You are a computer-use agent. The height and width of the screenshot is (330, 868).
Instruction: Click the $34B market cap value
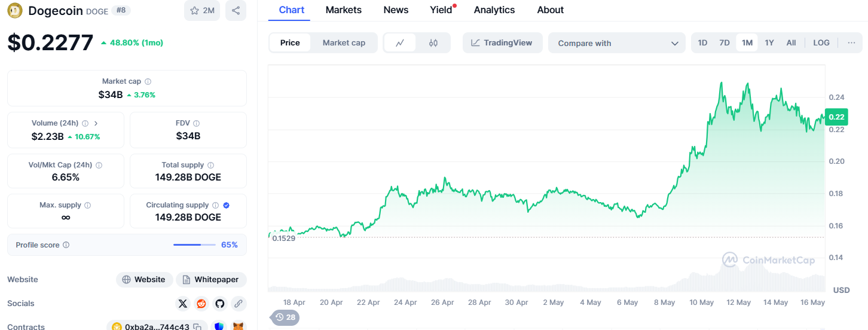point(111,94)
